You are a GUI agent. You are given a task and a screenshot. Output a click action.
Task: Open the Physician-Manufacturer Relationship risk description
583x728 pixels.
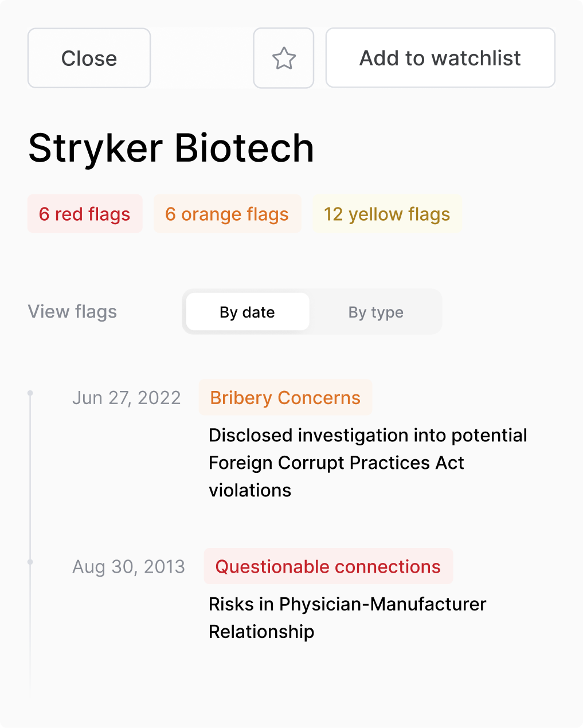(x=347, y=617)
